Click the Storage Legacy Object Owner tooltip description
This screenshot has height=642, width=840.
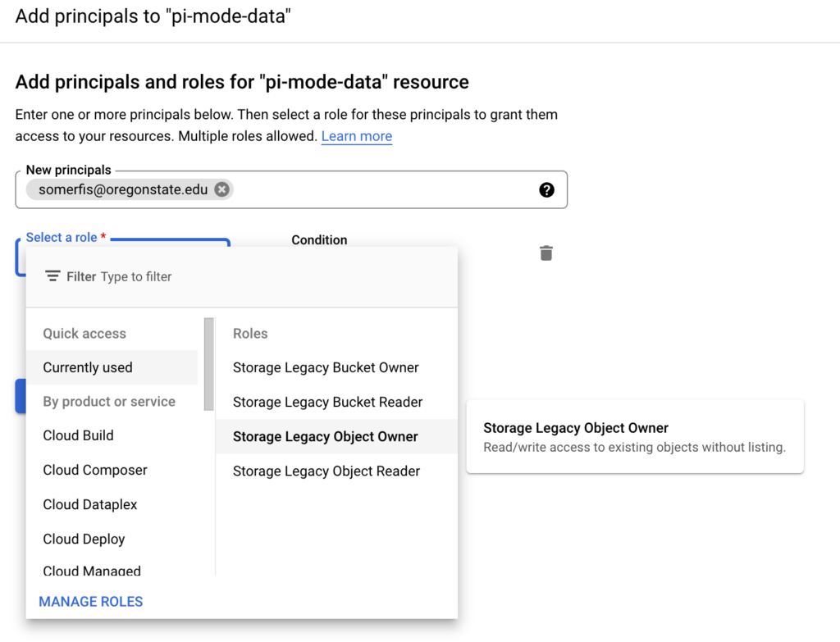634,447
